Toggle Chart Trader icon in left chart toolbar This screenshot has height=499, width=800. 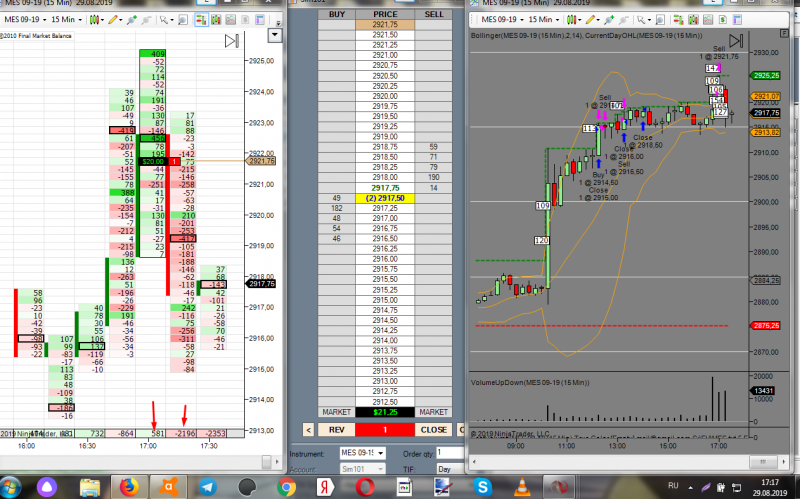pyautogui.click(x=202, y=19)
